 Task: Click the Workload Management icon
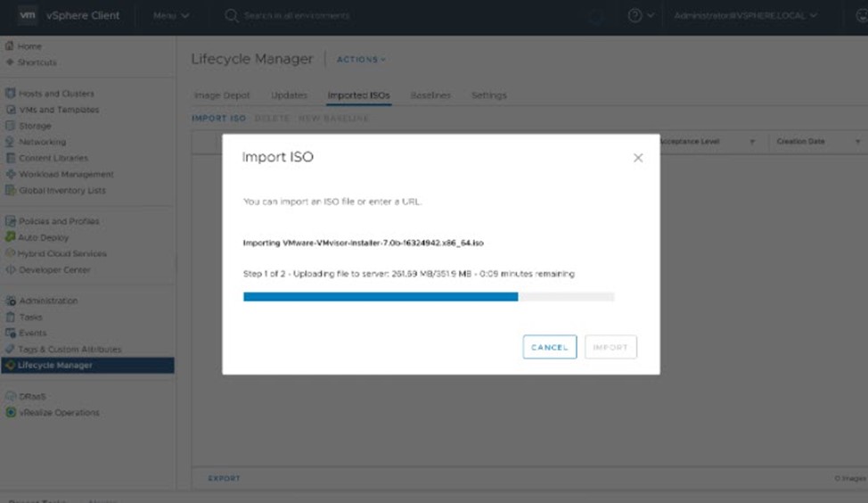(x=10, y=173)
